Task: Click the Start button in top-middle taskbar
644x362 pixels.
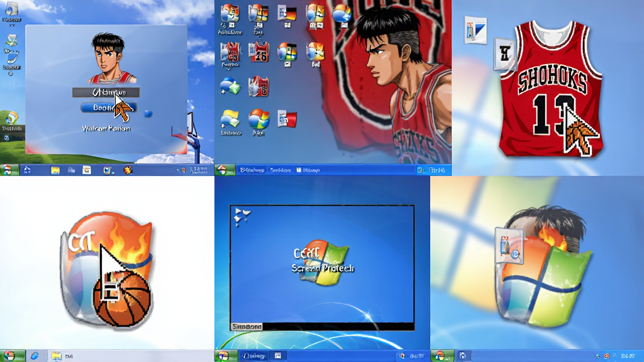Action: tap(225, 170)
